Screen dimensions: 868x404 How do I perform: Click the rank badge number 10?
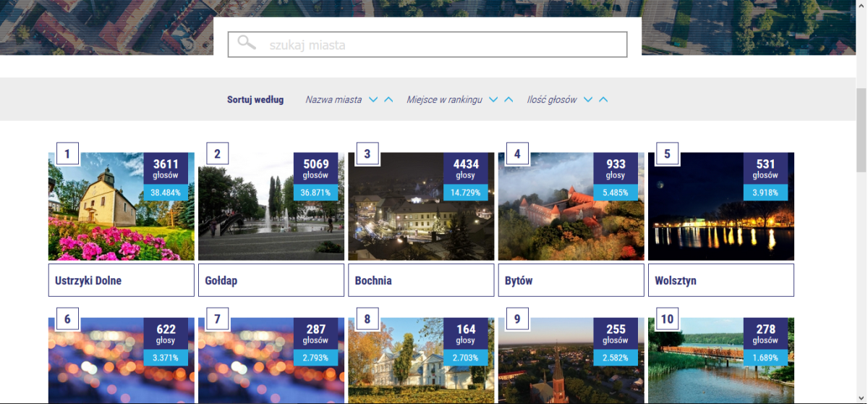coord(667,319)
